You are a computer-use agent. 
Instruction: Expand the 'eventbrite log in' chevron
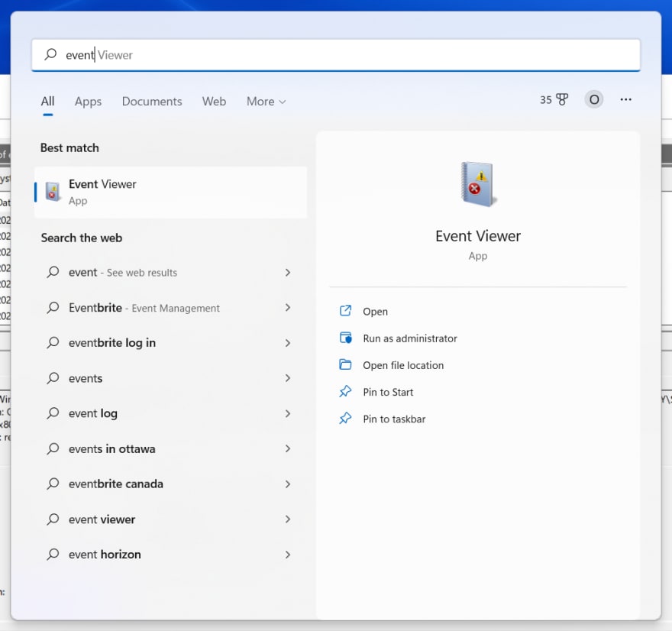pyautogui.click(x=288, y=343)
